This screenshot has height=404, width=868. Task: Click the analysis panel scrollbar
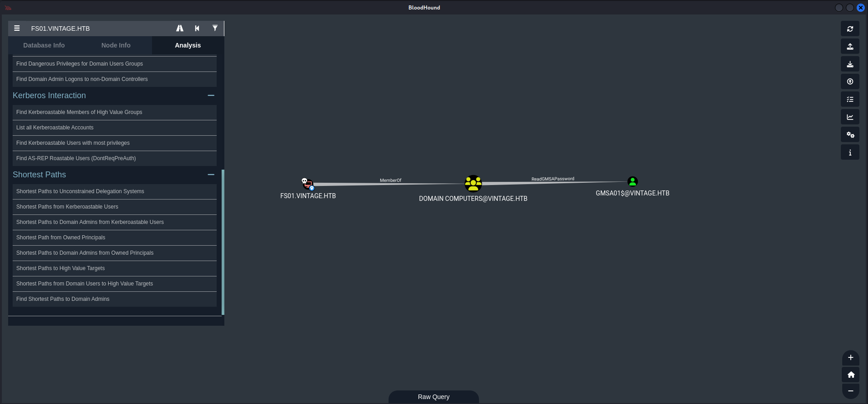(223, 242)
